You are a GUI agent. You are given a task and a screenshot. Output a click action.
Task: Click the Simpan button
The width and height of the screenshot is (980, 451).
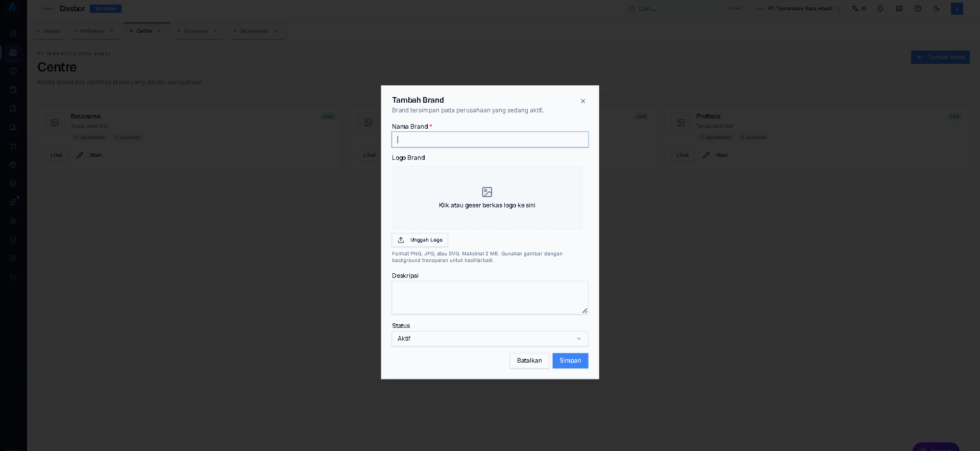[570, 361]
